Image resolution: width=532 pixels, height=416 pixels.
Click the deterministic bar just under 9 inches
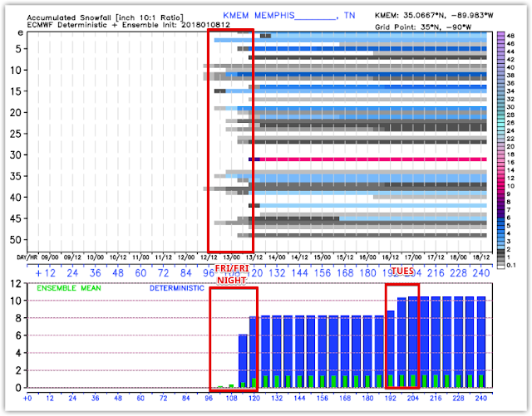point(391,349)
